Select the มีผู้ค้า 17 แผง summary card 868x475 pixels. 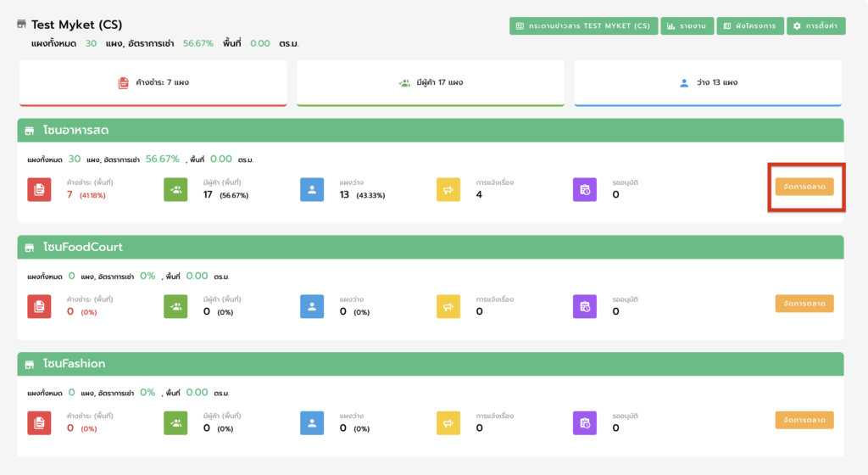click(x=431, y=83)
